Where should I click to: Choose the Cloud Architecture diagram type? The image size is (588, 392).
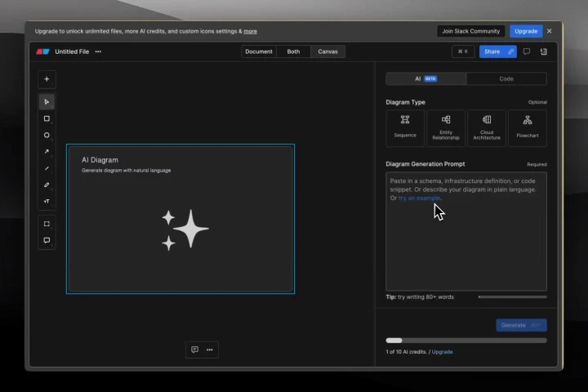[487, 128]
